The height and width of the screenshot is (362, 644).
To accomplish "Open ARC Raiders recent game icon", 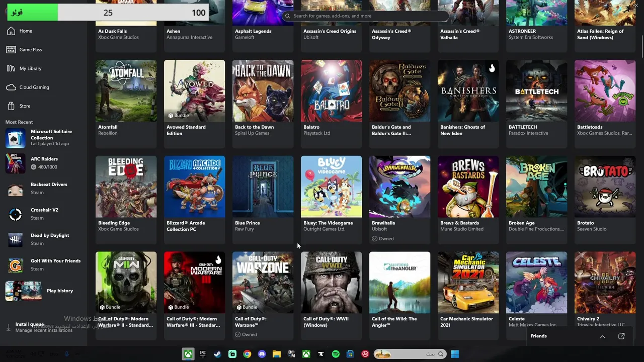I will point(15,163).
